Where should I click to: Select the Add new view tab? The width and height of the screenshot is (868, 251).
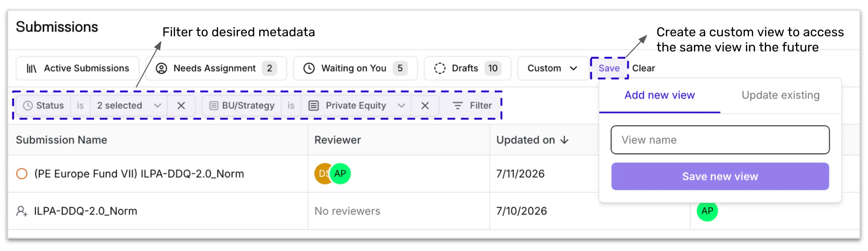tap(660, 96)
